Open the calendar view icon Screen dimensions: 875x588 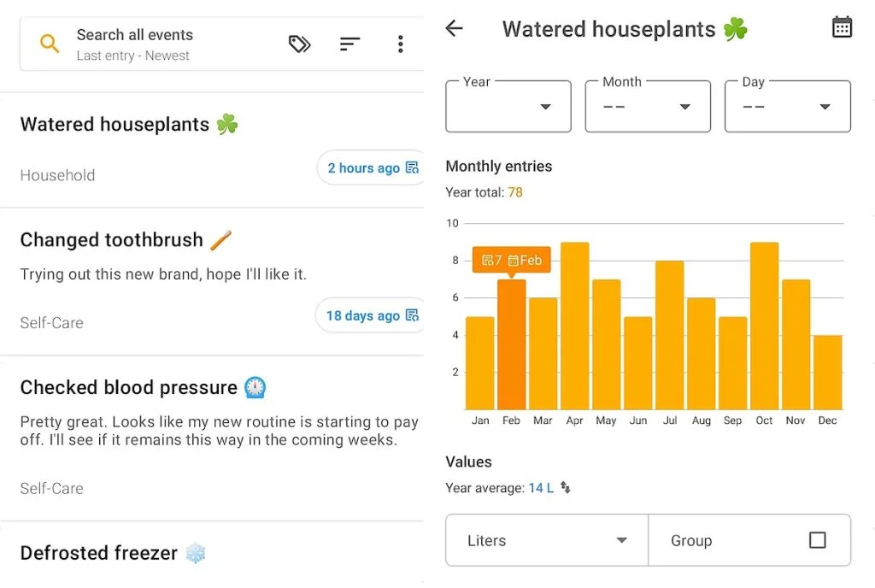pyautogui.click(x=842, y=27)
